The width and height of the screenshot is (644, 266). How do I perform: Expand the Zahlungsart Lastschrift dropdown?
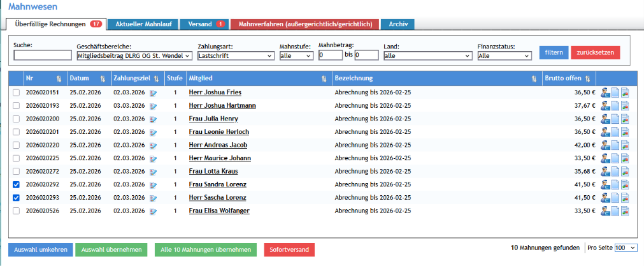click(236, 55)
